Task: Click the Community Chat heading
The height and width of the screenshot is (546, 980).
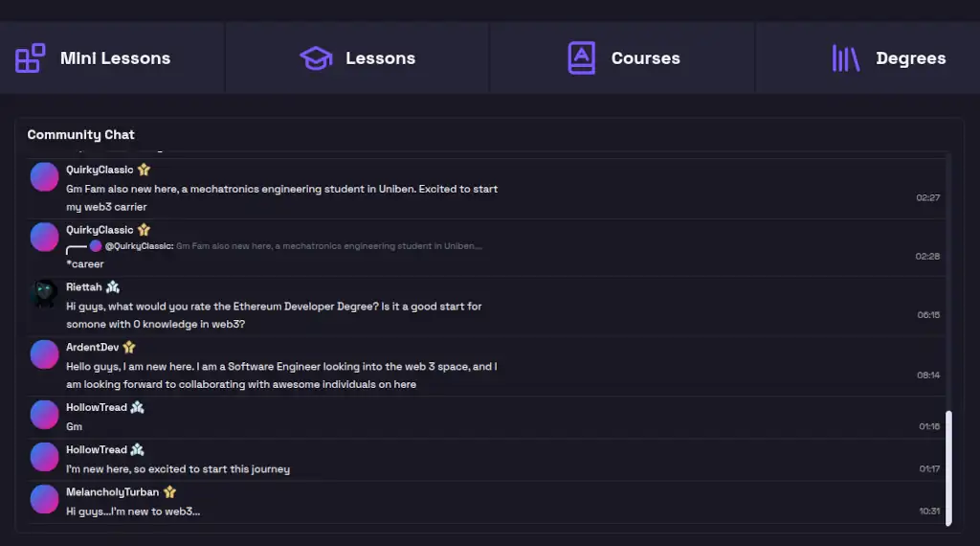Action: point(80,134)
